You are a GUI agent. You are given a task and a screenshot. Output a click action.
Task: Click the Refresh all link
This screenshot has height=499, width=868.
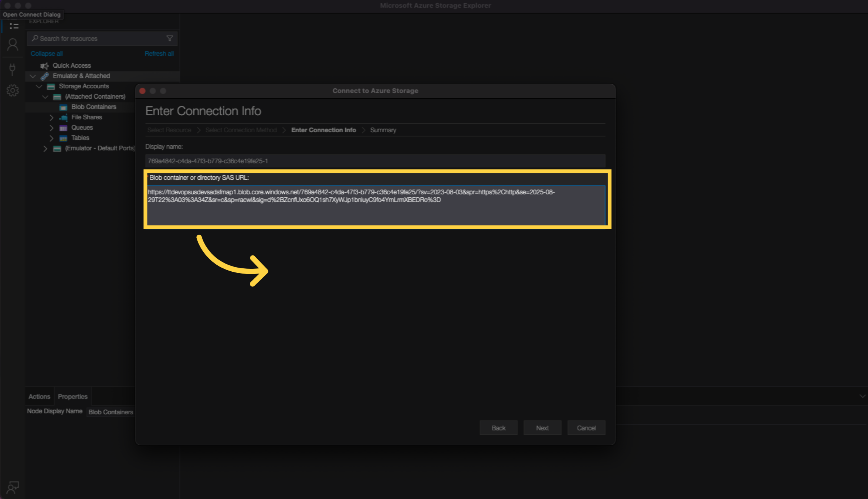coord(159,54)
